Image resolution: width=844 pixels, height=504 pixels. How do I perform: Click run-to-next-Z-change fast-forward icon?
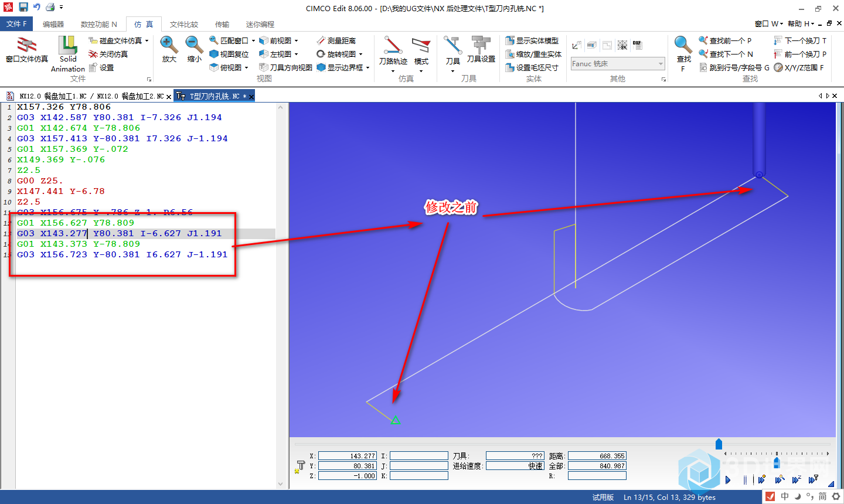pyautogui.click(x=797, y=480)
